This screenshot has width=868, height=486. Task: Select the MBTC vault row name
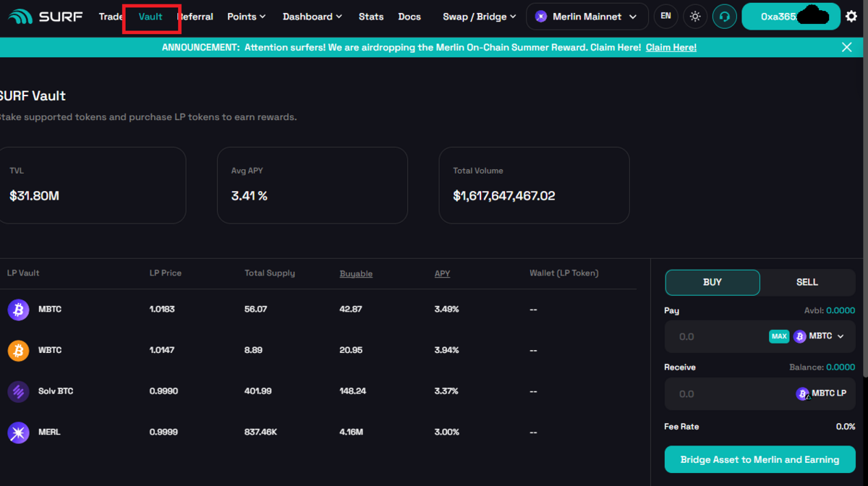point(50,310)
